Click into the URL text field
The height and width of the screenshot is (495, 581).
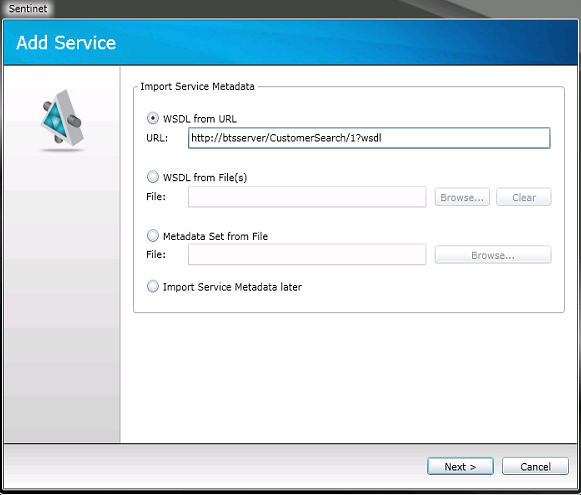point(369,138)
